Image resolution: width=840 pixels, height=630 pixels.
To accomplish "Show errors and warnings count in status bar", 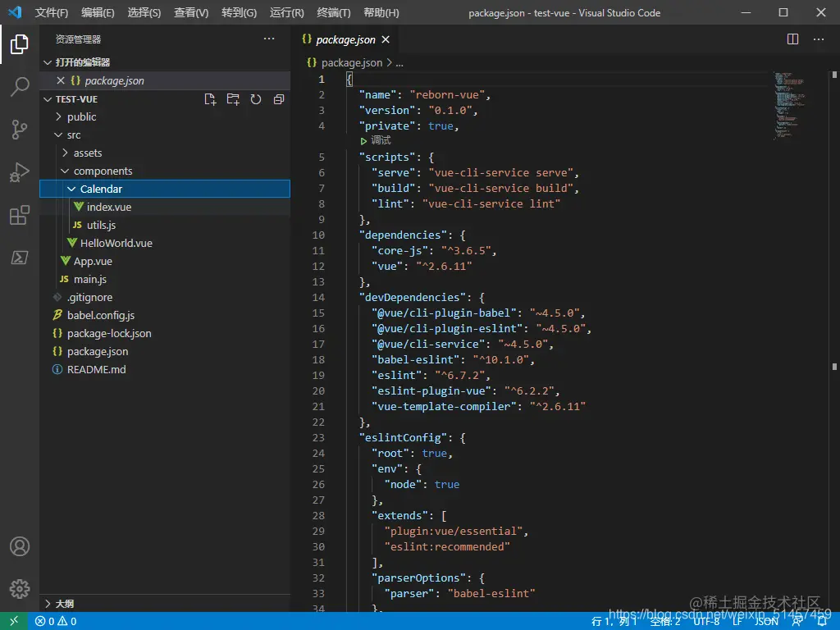I will pyautogui.click(x=56, y=622).
